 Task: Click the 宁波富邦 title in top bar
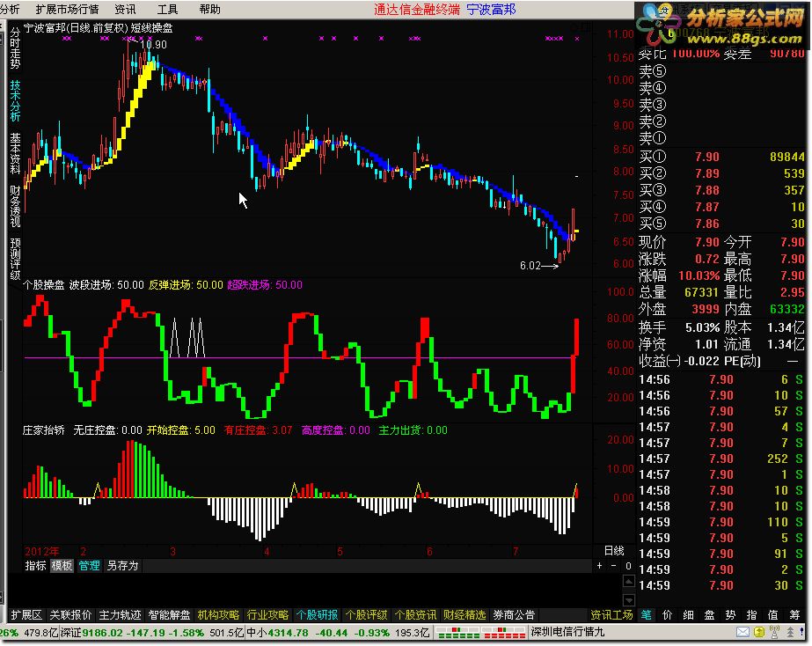tap(491, 10)
